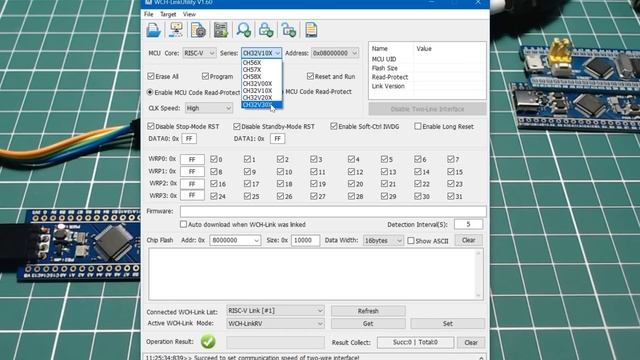Screen dimensions: 640x360
Task: Toggle write-protect bit 12 checkbox
Action: point(351,172)
